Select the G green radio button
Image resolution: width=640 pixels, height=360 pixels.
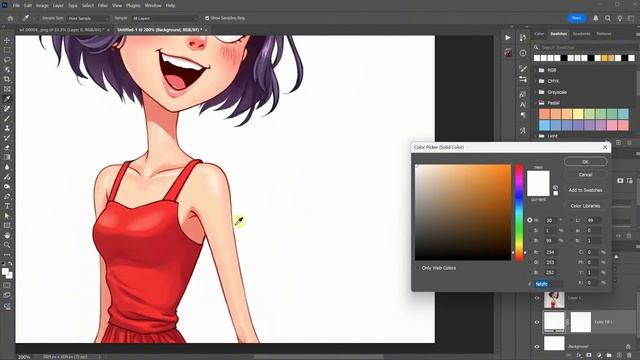[x=530, y=262]
